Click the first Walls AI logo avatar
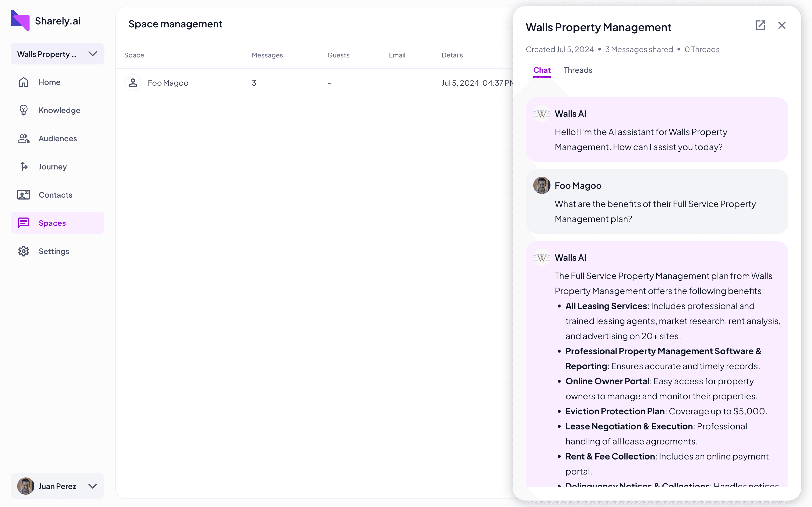 point(541,114)
